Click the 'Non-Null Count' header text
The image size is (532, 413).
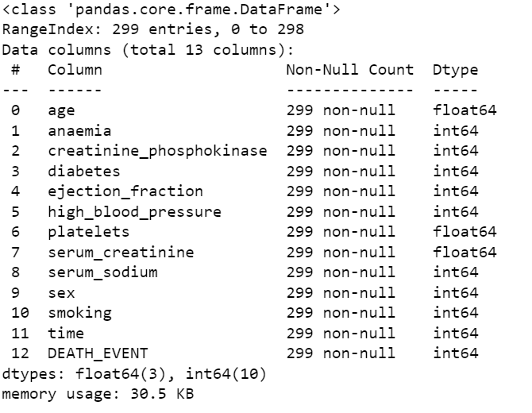pos(349,70)
